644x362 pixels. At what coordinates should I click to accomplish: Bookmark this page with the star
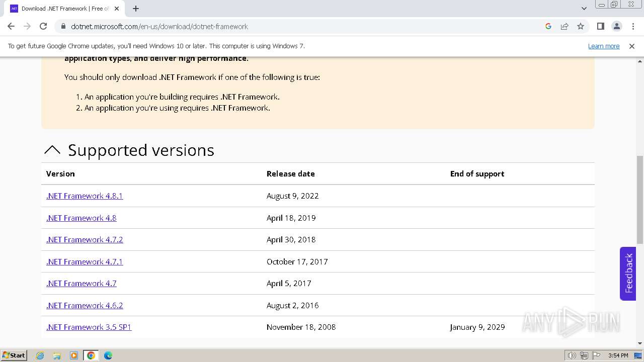coord(581,26)
